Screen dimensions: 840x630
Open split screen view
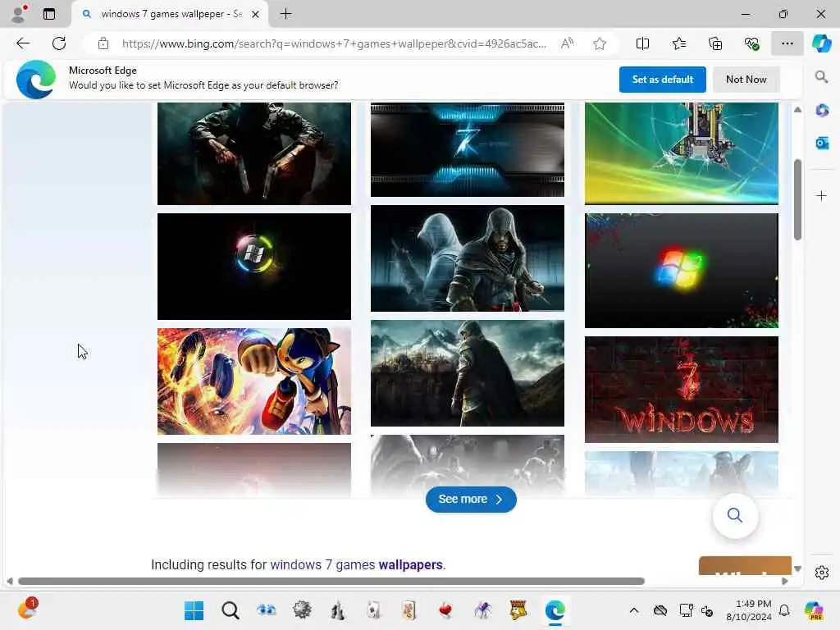coord(642,43)
